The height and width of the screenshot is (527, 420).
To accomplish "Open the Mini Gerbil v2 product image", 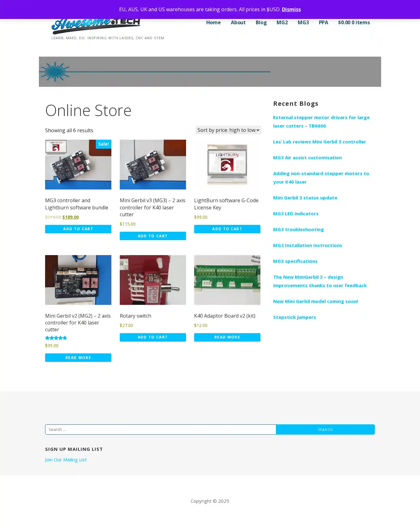I will point(78,280).
